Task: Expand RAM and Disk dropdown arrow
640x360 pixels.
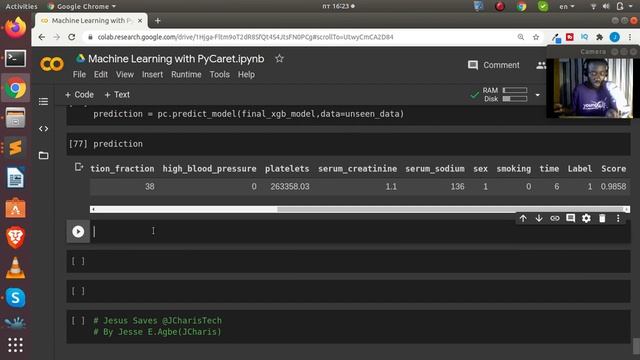Action: 538,95
